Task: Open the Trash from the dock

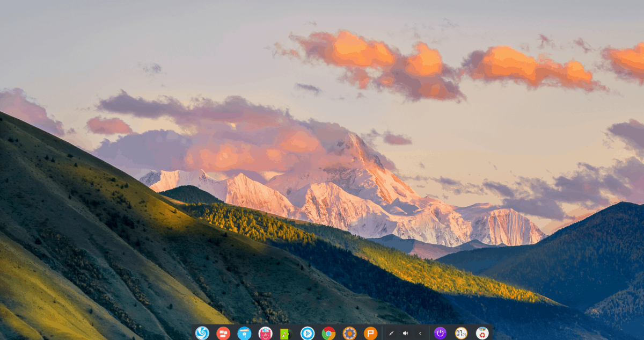Action: pos(484,332)
